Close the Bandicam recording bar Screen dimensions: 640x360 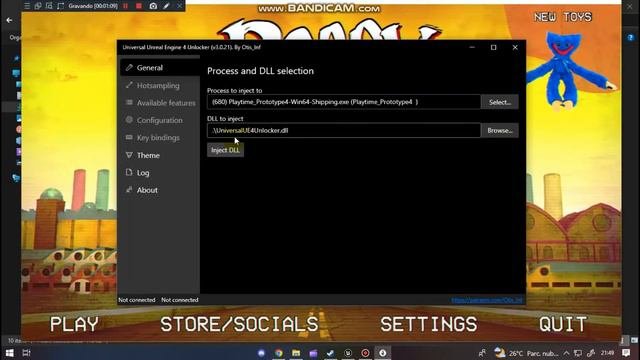pyautogui.click(x=179, y=6)
